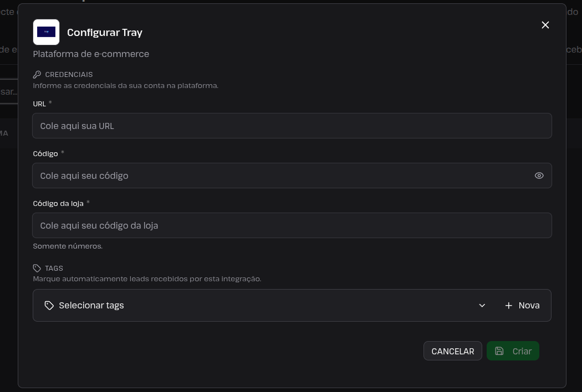Click the tag icon next to TAGS heading
Viewport: 582px width, 392px height.
(x=37, y=268)
